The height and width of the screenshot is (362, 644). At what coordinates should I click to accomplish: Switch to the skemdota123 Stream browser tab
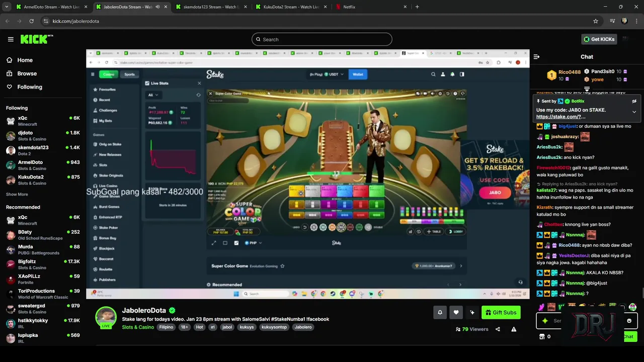[210, 7]
